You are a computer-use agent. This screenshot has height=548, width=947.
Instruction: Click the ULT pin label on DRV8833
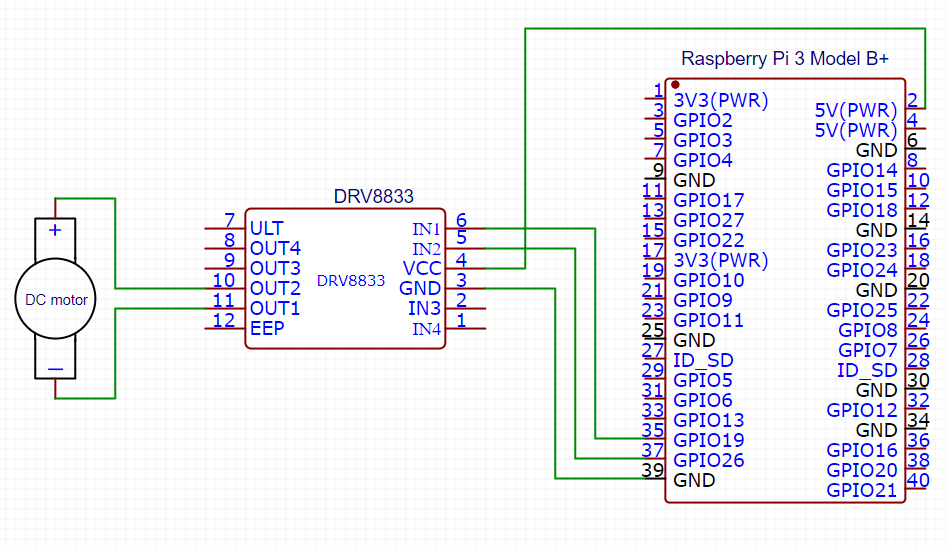266,228
